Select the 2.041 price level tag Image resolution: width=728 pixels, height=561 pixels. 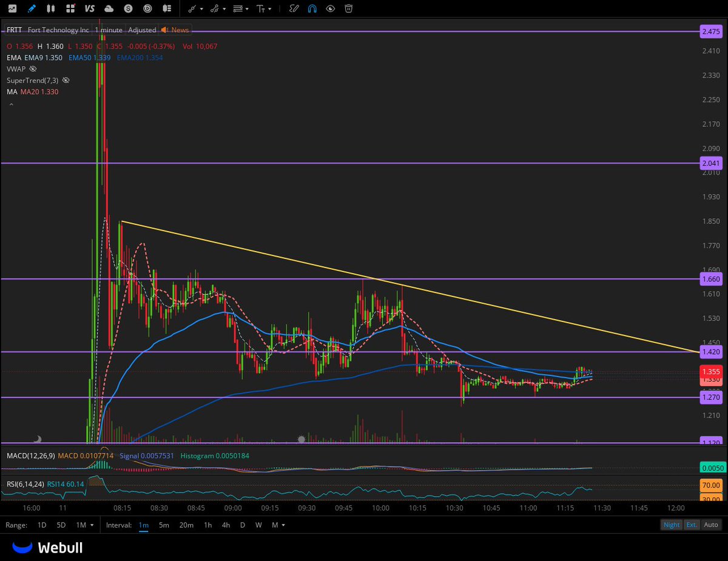(710, 163)
